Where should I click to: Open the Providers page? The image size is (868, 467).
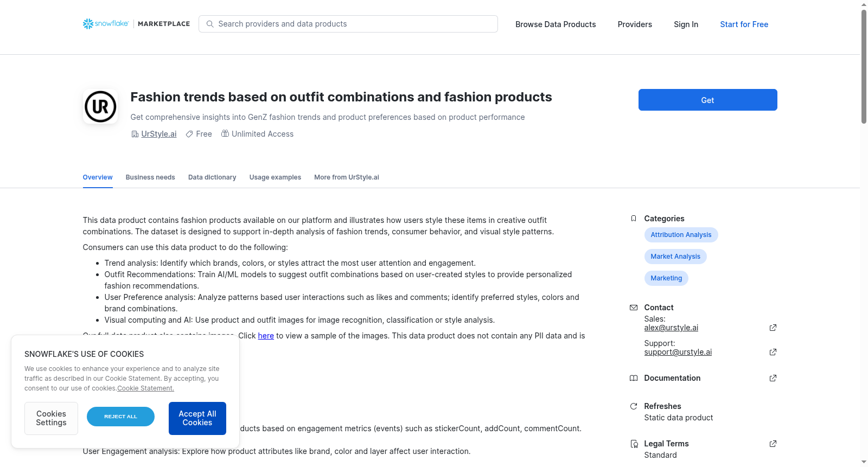[x=635, y=24]
